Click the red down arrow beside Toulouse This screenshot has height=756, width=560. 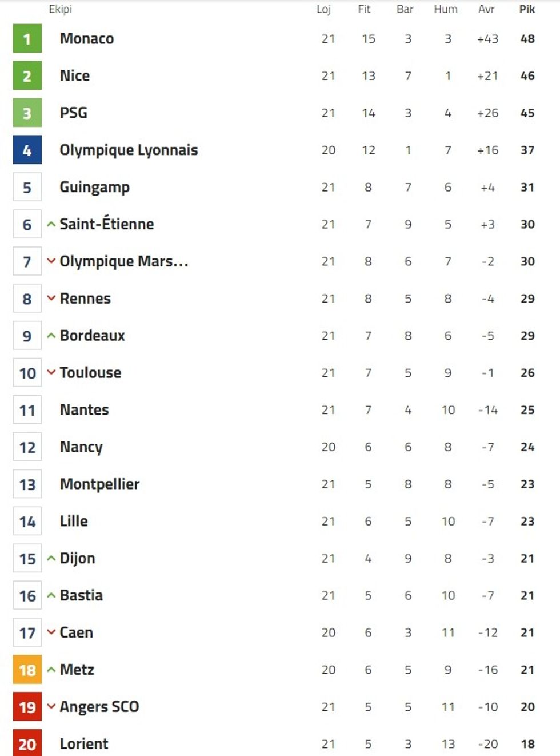[x=51, y=372]
